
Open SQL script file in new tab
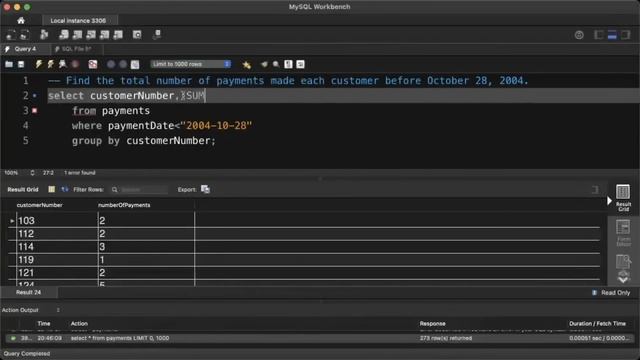click(25, 35)
